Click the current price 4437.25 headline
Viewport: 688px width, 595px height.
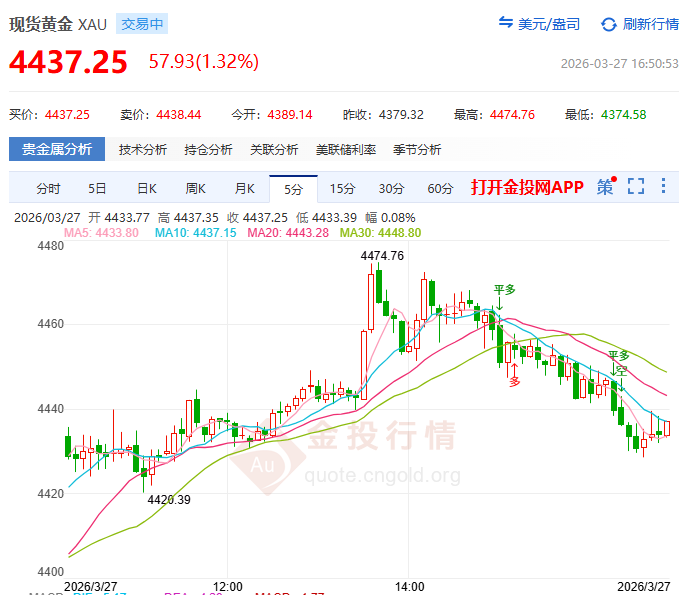click(68, 62)
